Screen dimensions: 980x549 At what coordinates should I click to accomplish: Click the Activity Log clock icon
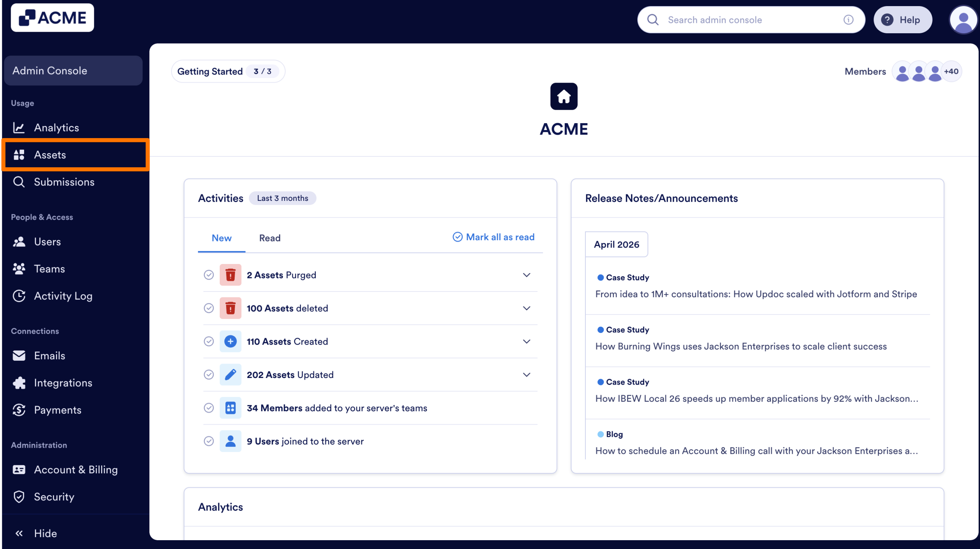pyautogui.click(x=19, y=296)
